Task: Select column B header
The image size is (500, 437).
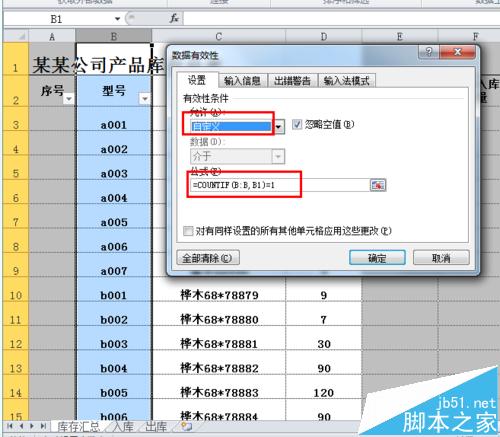Action: click(114, 36)
